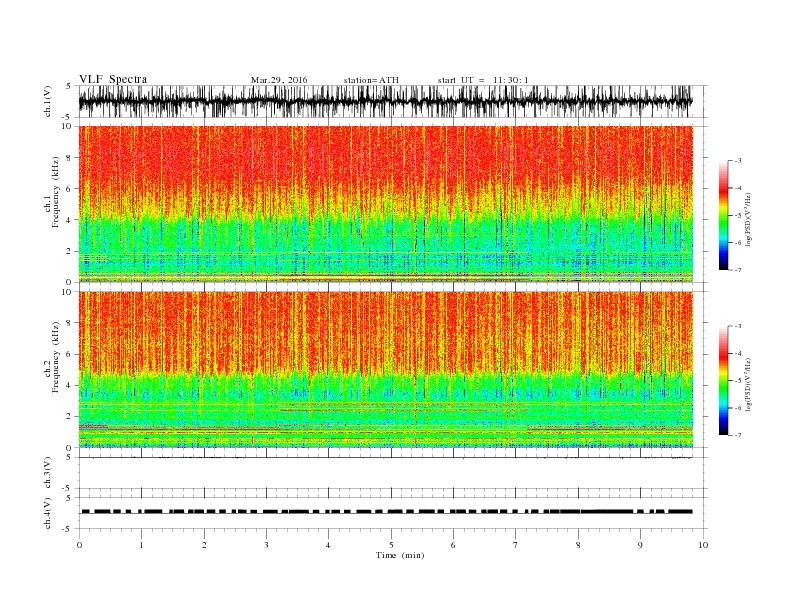Image resolution: width=792 pixels, height=612 pixels.
Task: Click the 'ch.3(V)' axis label
Action: pyautogui.click(x=48, y=473)
